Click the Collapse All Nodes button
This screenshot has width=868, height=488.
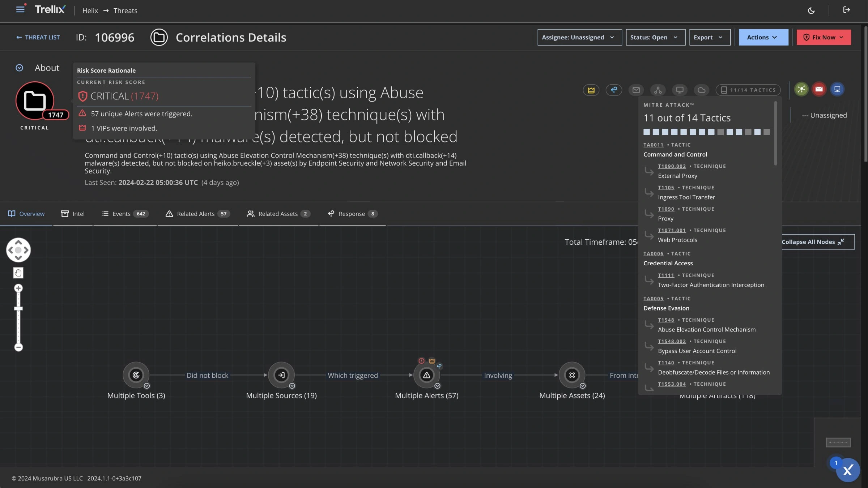817,242
